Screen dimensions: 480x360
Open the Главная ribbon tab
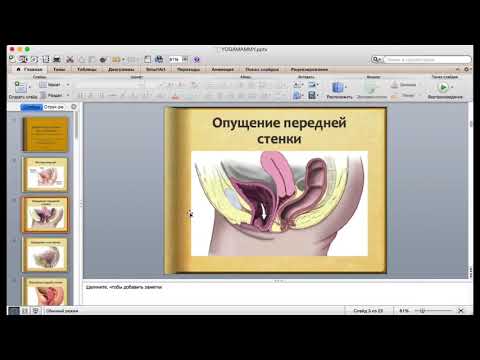point(30,69)
